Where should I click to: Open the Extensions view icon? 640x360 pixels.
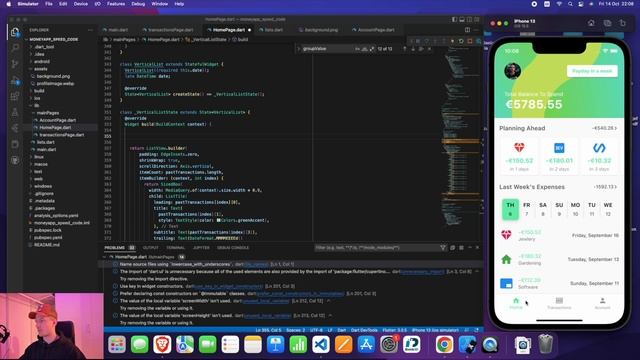click(x=15, y=96)
